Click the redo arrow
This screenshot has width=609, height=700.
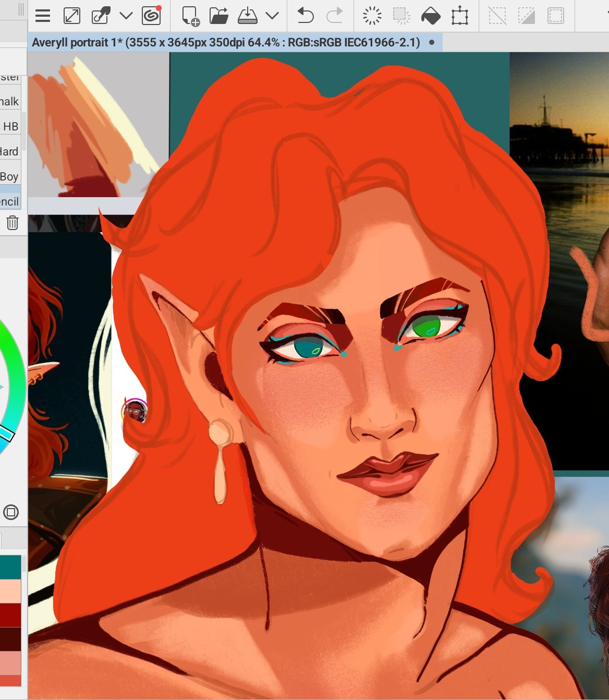point(334,16)
